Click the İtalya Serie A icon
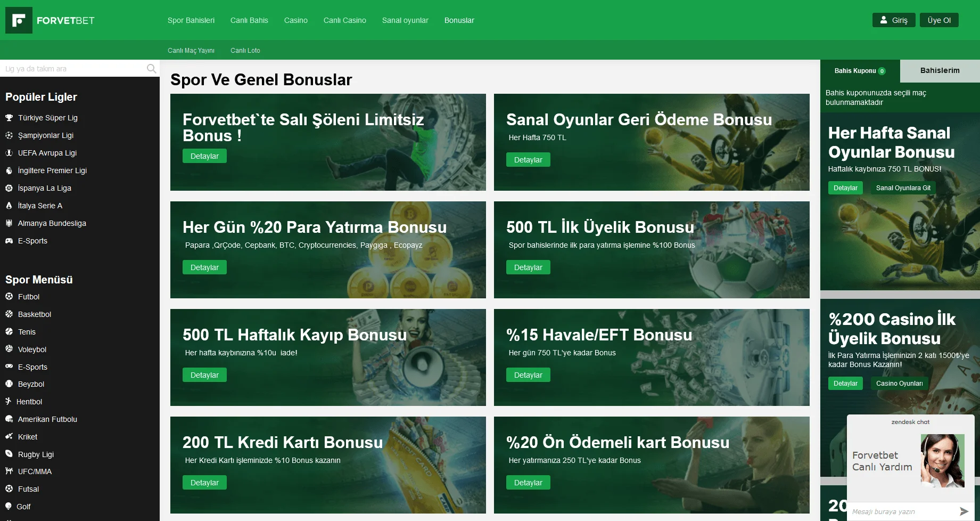 (9, 206)
